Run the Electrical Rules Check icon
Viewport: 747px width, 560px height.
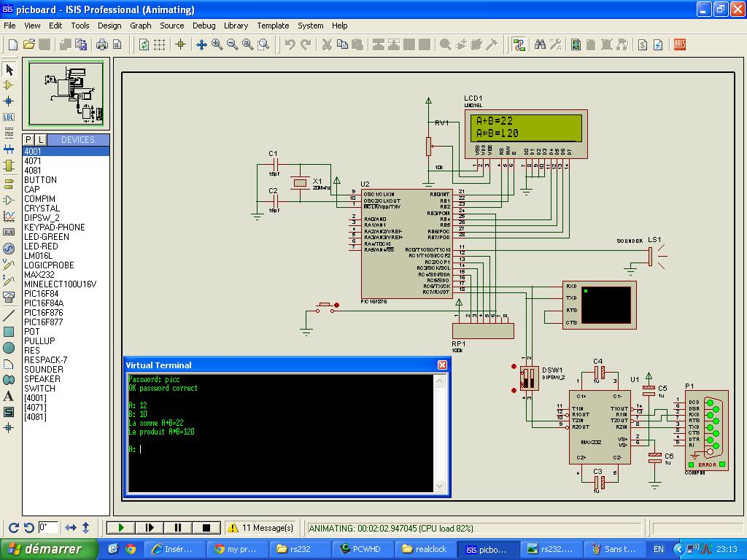(659, 44)
